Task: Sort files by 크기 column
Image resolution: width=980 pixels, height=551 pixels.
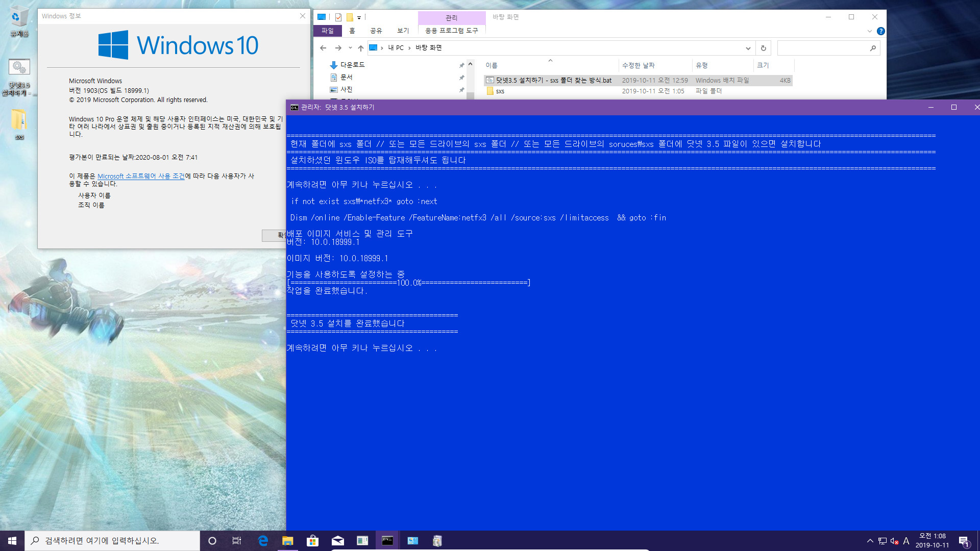Action: click(774, 65)
